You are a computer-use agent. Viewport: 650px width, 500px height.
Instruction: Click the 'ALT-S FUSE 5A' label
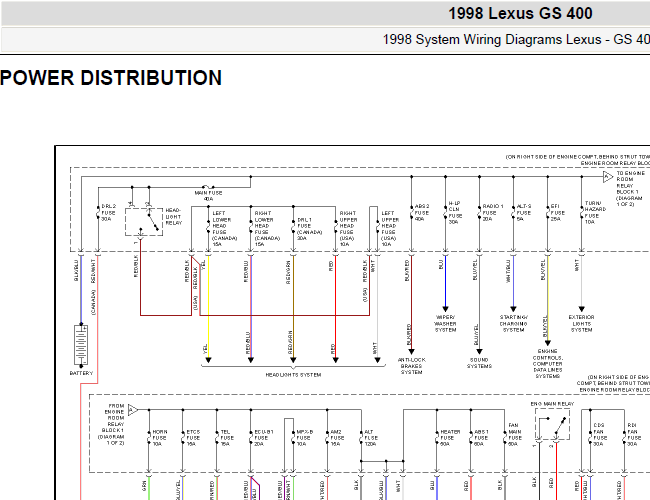tap(524, 213)
